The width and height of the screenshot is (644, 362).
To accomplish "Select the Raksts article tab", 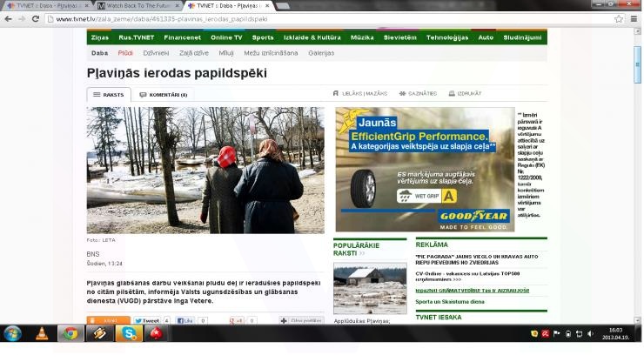I will tap(109, 94).
